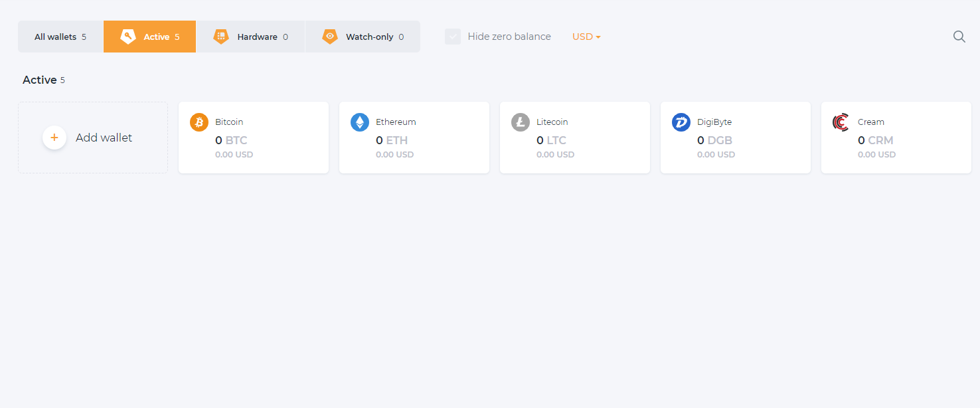Viewport: 980px width, 408px height.
Task: Open the wallet search magnifier icon
Action: coord(959,37)
